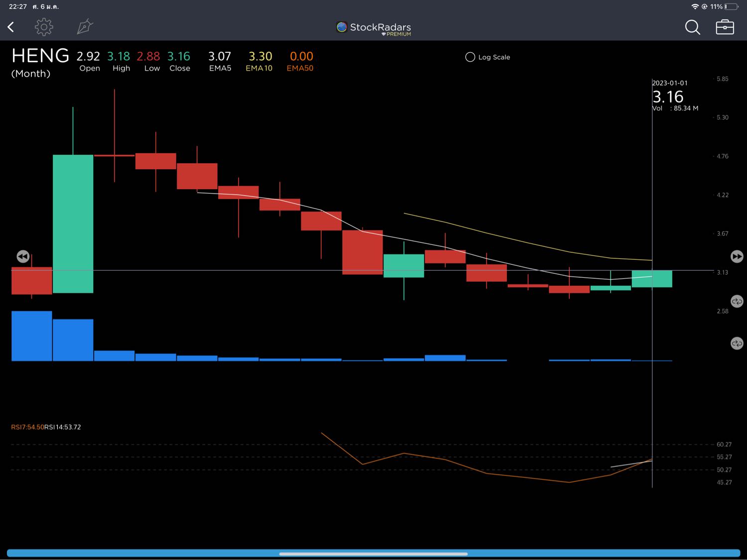This screenshot has width=747, height=560.
Task: Tap the 3.13 price axis label
Action: coord(722,272)
